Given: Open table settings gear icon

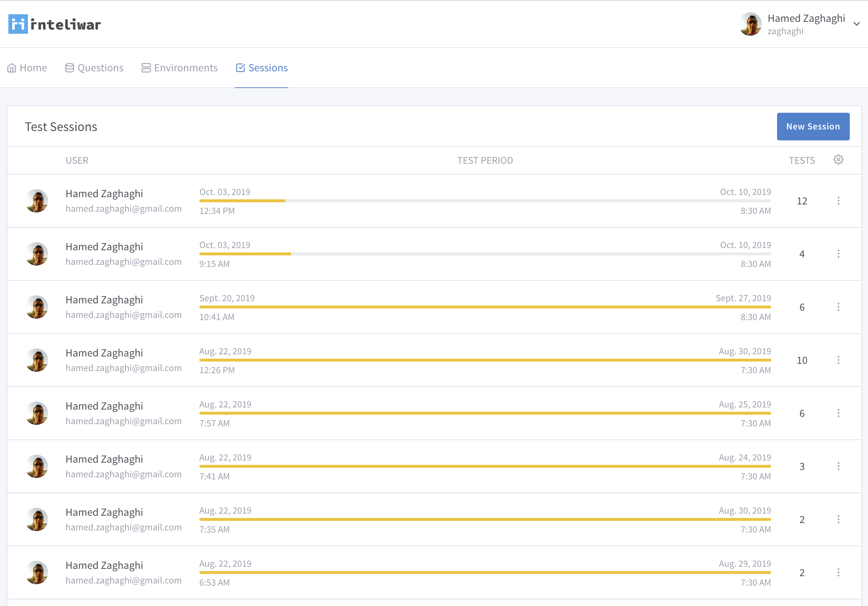Looking at the screenshot, I should pyautogui.click(x=838, y=160).
